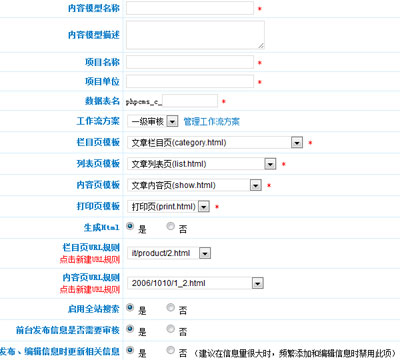Open the 内容页URL规则 2006/1010 dropdown
Image resolution: width=400 pixels, height=360 pixels.
pos(195,283)
